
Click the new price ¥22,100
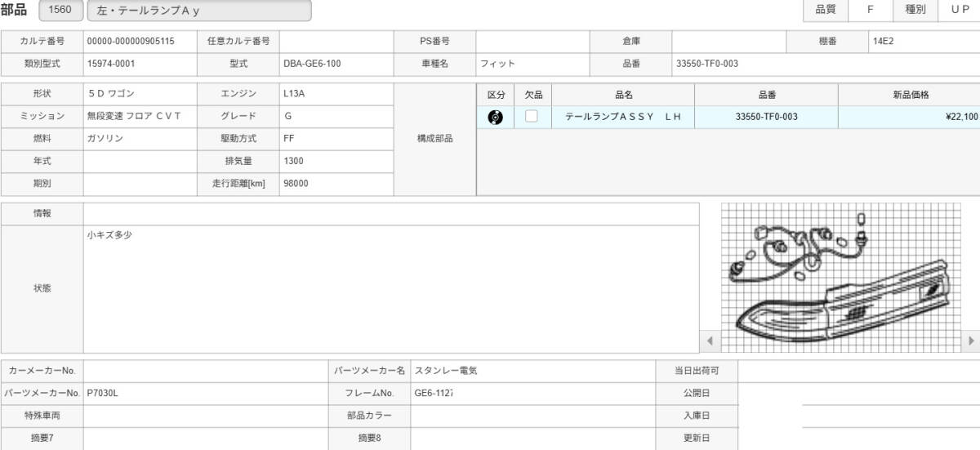point(961,117)
